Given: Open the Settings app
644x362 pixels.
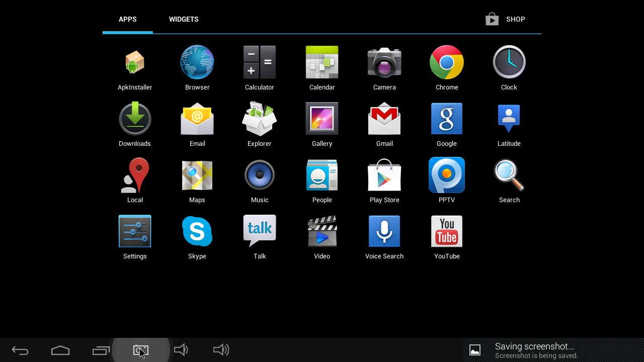Looking at the screenshot, I should pos(135,231).
